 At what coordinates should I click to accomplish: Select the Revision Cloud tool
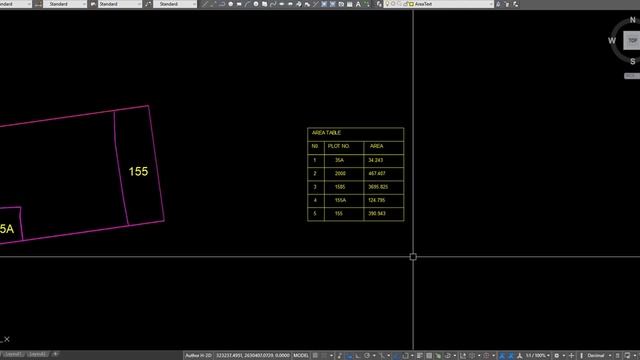click(264, 4)
